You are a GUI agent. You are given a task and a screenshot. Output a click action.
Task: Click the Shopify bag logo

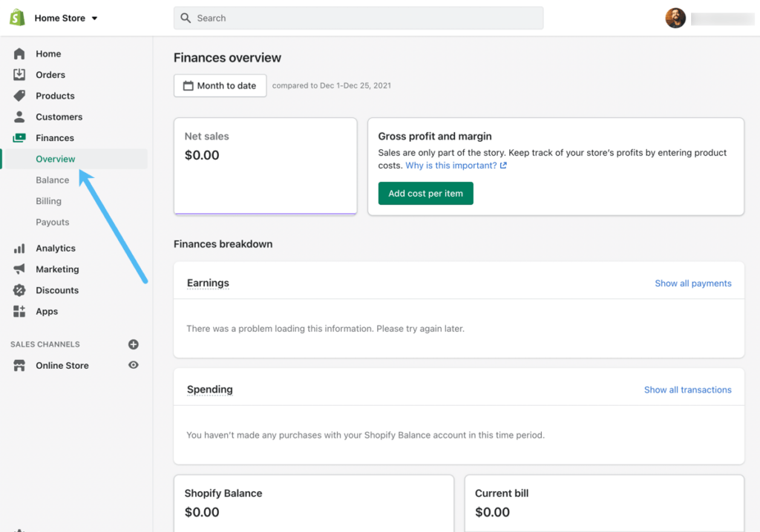[17, 18]
